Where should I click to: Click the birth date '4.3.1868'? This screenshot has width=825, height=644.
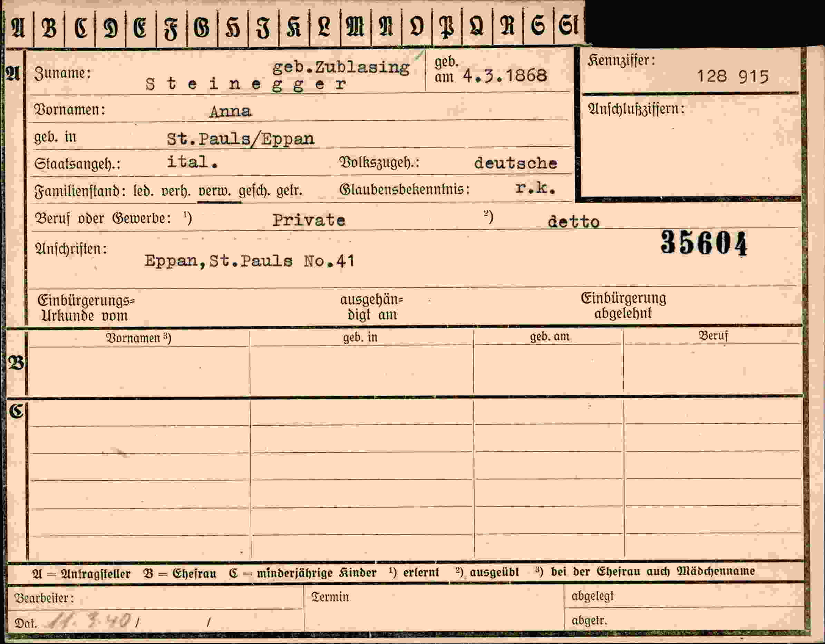[505, 76]
